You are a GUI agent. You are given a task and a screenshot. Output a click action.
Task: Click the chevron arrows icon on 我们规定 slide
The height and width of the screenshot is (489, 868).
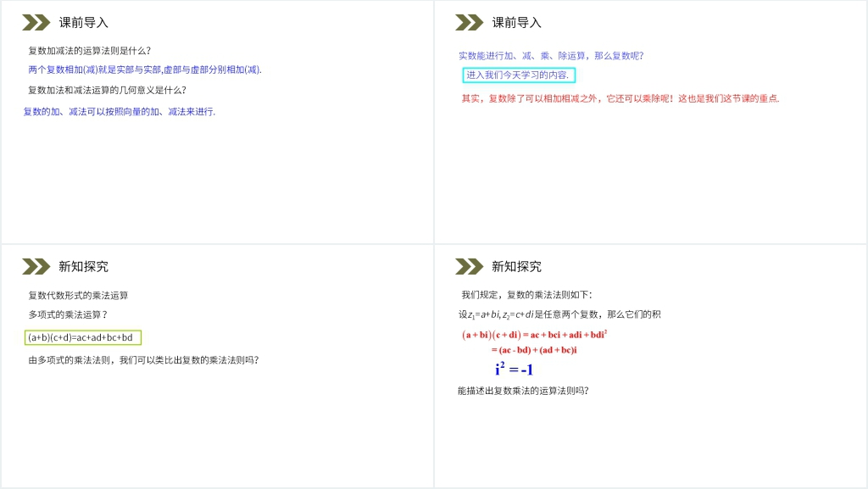click(x=469, y=267)
